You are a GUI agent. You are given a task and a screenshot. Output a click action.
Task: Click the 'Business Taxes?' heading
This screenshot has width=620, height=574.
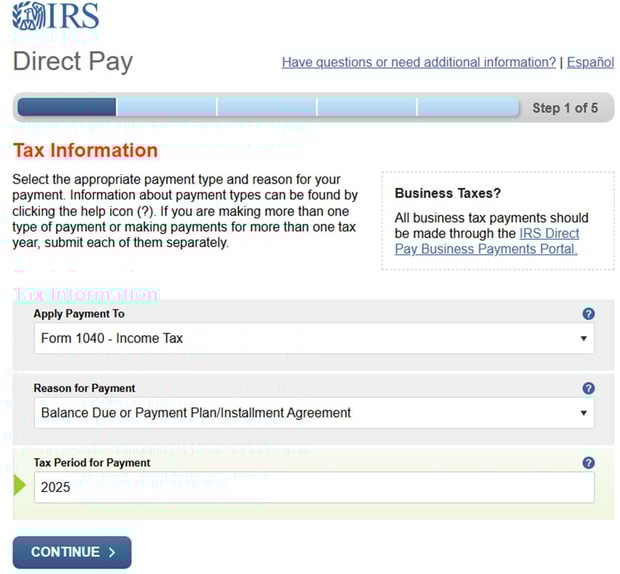[448, 193]
